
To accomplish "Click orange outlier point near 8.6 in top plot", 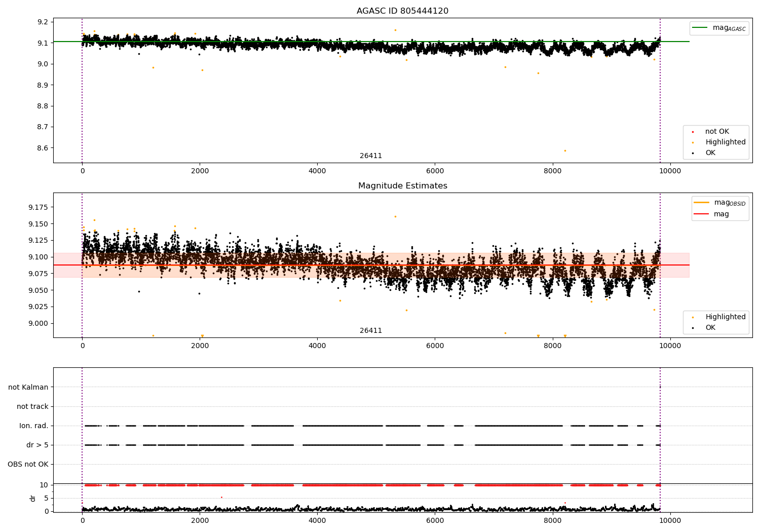I will coord(565,150).
